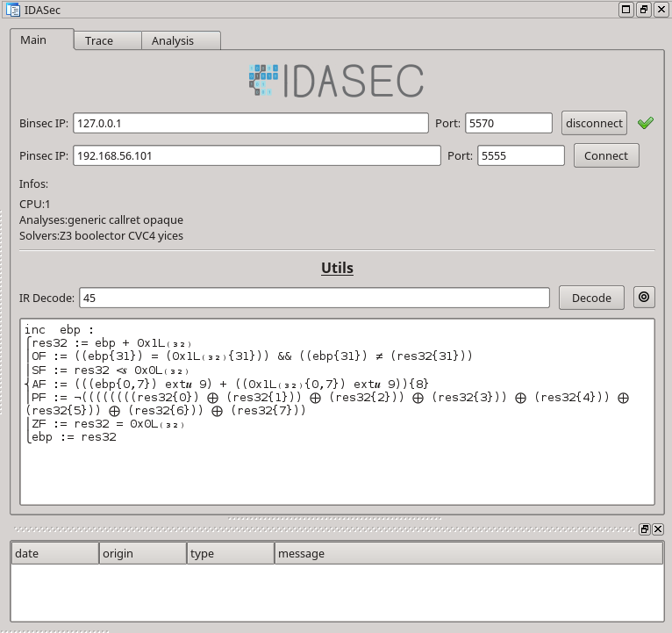The height and width of the screenshot is (633, 672).
Task: Open the Analysis tab
Action: pyautogui.click(x=181, y=40)
